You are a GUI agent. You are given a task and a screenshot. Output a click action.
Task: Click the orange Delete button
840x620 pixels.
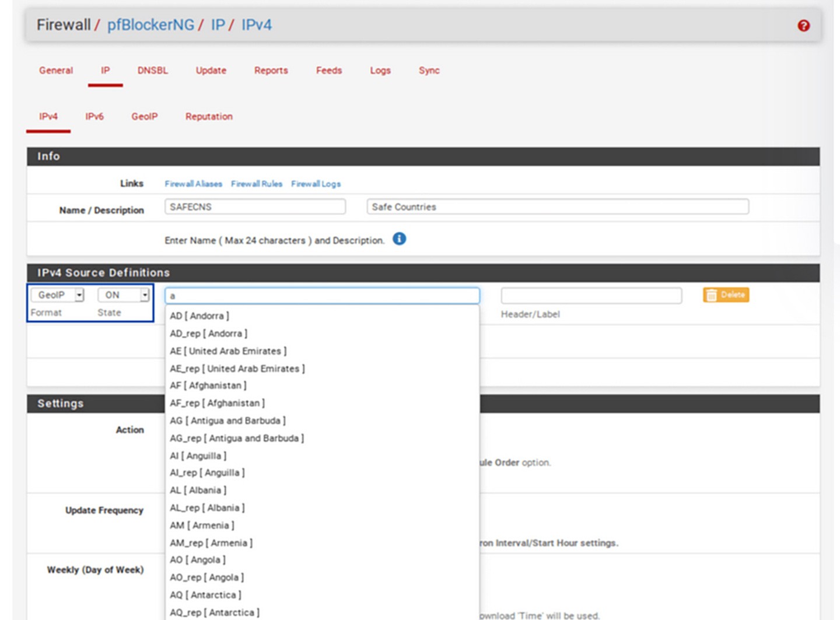[x=726, y=295]
